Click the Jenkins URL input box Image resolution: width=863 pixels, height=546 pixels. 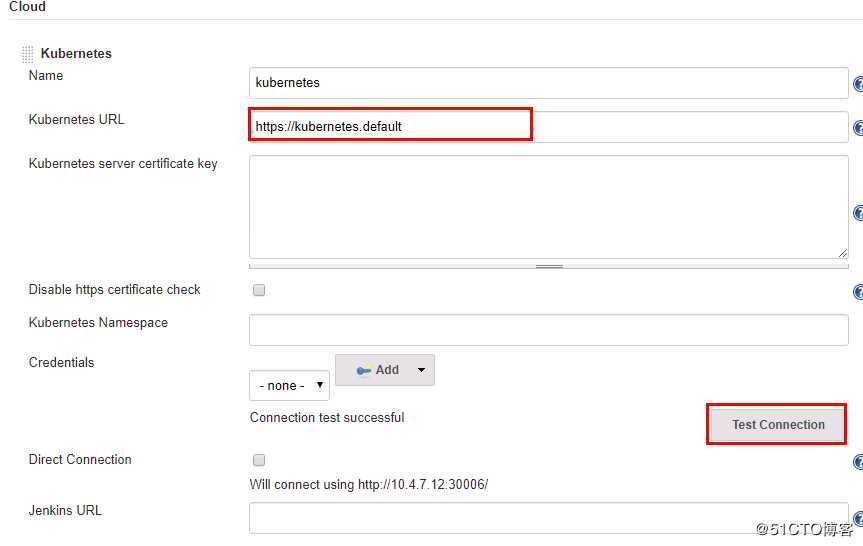pyautogui.click(x=548, y=517)
